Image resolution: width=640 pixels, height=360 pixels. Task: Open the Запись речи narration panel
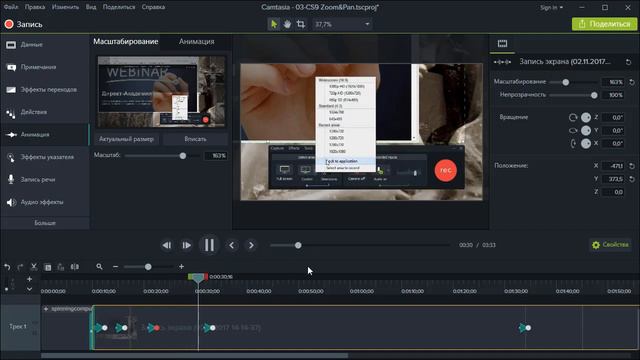click(x=45, y=179)
